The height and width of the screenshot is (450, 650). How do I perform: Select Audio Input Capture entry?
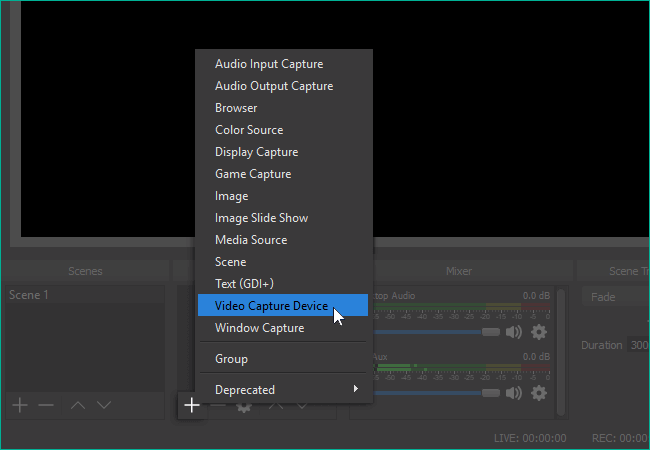pyautogui.click(x=269, y=64)
